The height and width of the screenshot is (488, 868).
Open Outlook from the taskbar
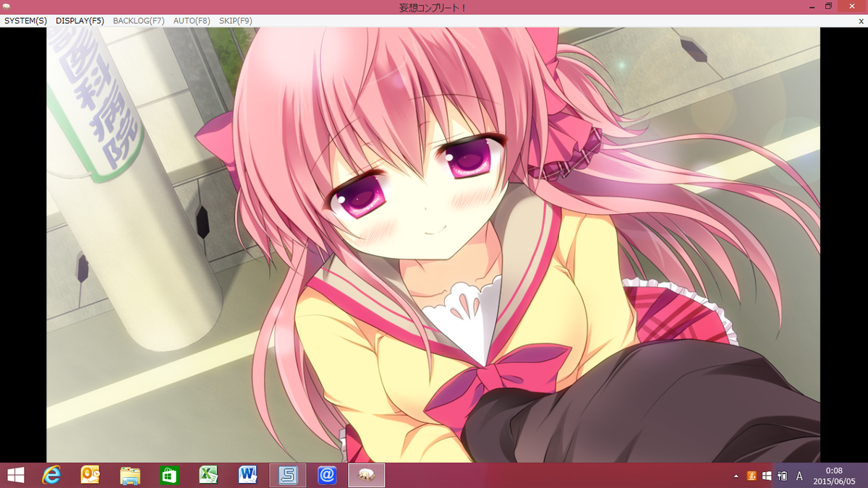tap(91, 475)
